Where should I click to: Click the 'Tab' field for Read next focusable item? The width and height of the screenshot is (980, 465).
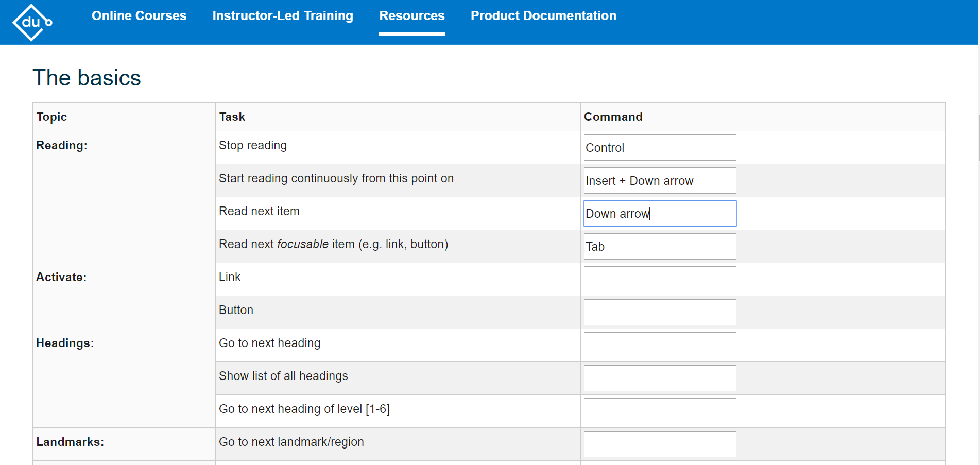(660, 246)
